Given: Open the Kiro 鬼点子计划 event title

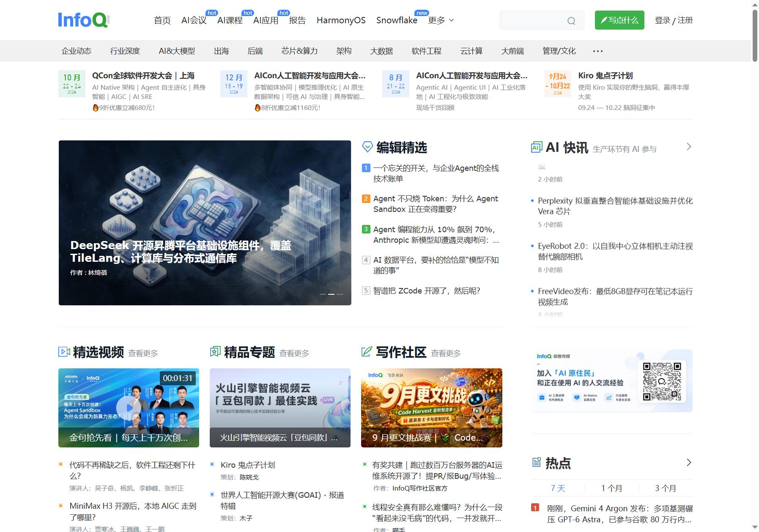Looking at the screenshot, I should (606, 76).
